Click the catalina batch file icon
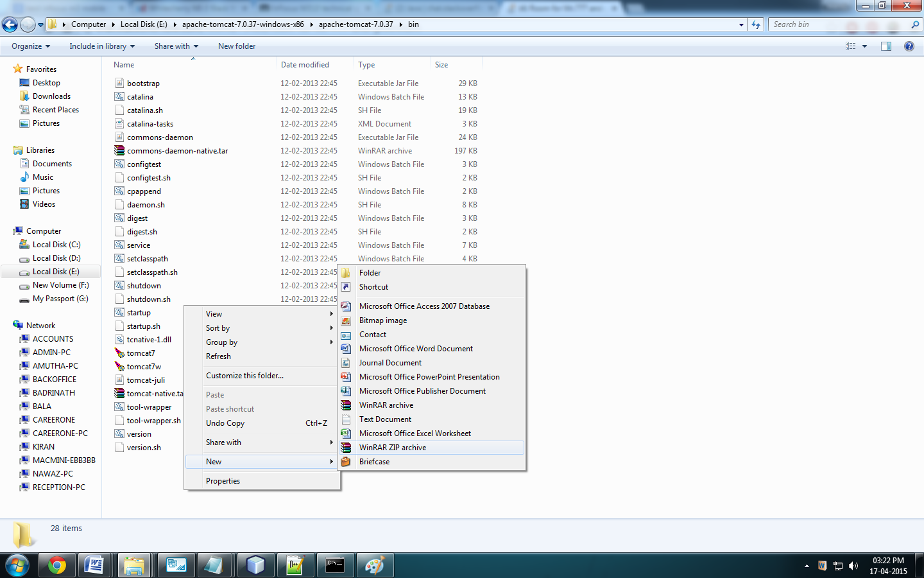 [119, 97]
